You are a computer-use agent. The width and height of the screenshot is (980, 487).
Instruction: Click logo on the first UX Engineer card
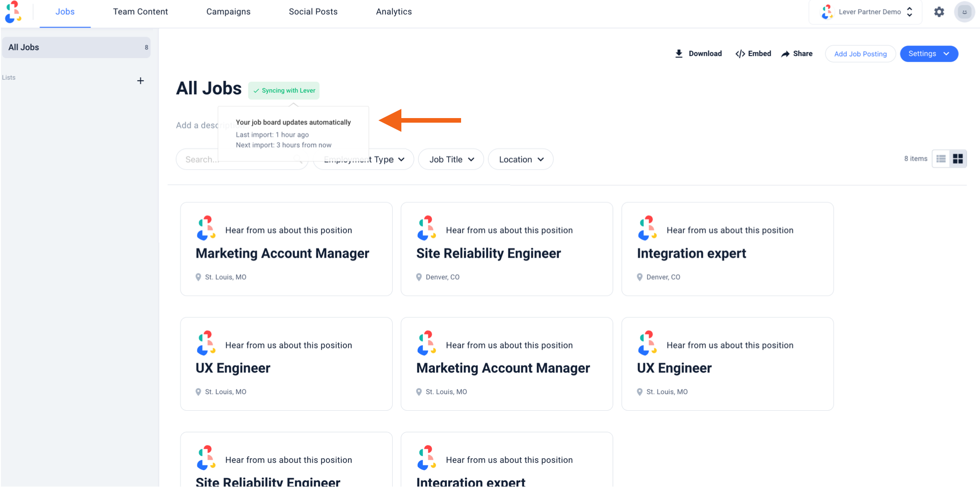tap(206, 343)
